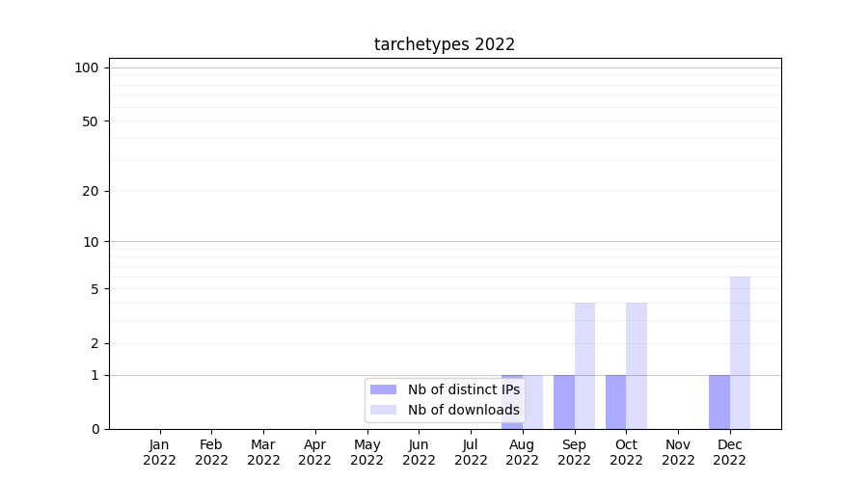Select the August downloads bar
Screen dimensions: 868x482
tap(533, 402)
